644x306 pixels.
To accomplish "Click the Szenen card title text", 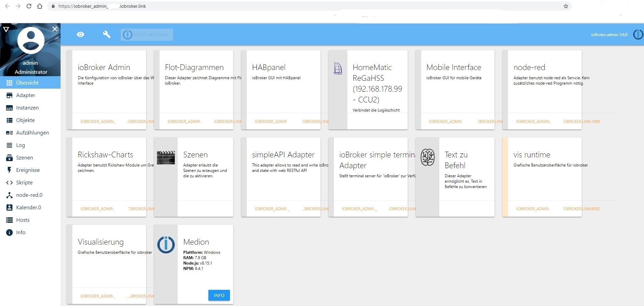I will [x=196, y=155].
